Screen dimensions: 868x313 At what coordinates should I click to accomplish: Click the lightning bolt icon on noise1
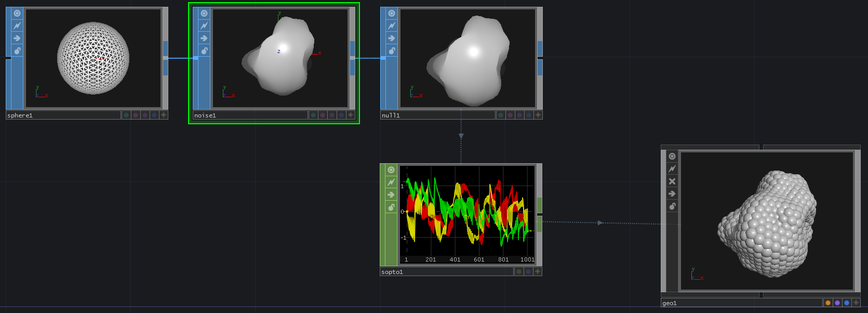204,25
